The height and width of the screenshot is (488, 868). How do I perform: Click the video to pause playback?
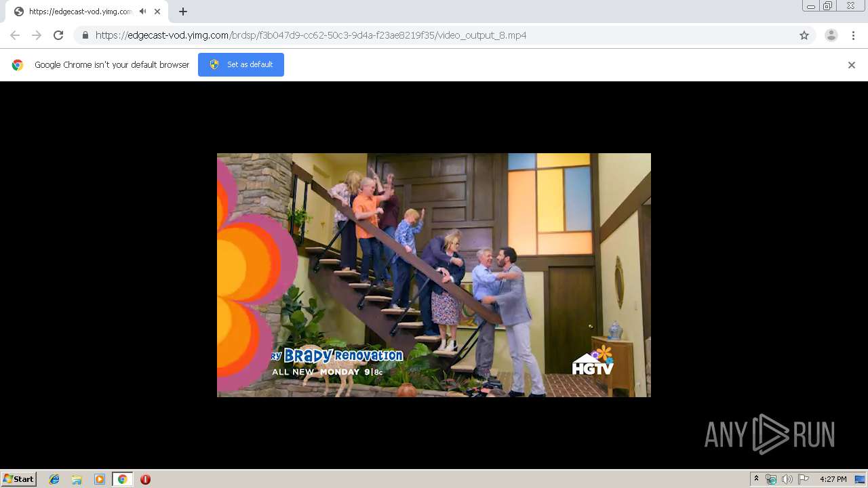pyautogui.click(x=434, y=274)
